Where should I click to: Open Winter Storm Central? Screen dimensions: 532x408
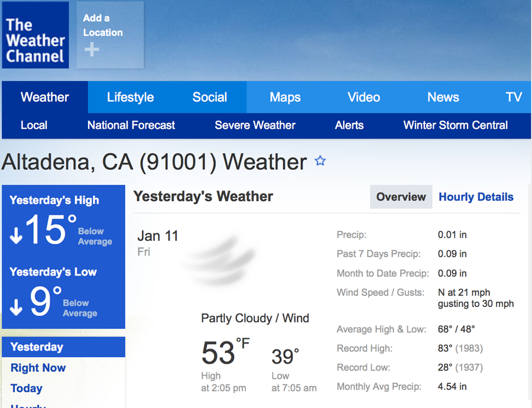[455, 125]
